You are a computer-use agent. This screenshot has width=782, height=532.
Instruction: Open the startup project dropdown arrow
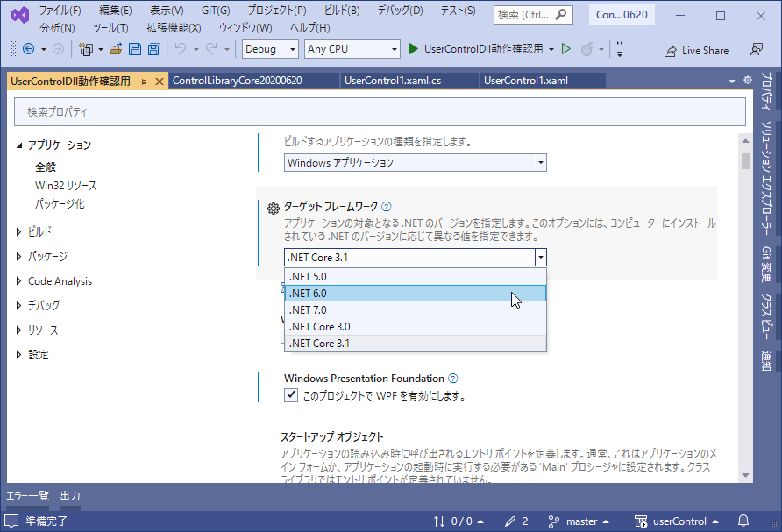click(x=551, y=49)
